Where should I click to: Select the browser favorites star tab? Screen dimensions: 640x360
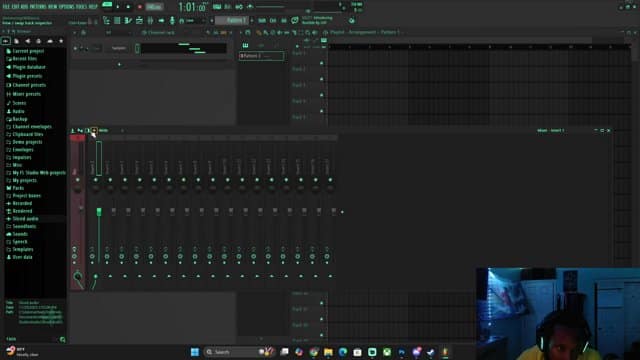61,41
